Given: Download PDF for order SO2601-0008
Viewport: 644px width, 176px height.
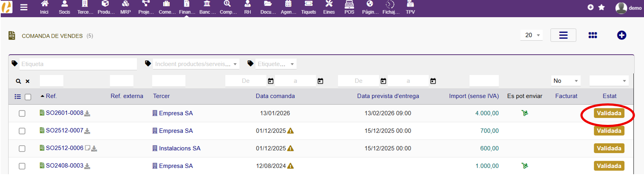Looking at the screenshot, I should coord(87,114).
